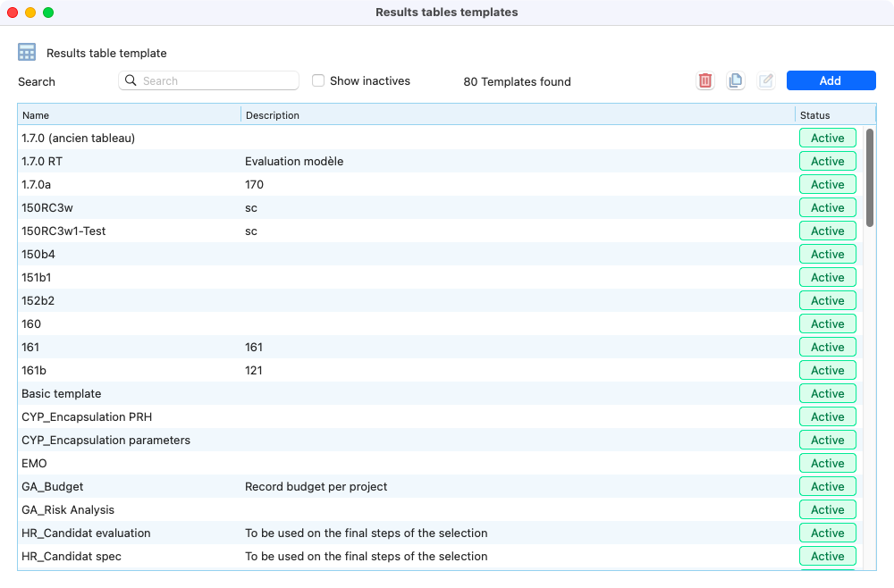The width and height of the screenshot is (894, 588).
Task: Click Active status badge for EMO
Action: tap(827, 463)
